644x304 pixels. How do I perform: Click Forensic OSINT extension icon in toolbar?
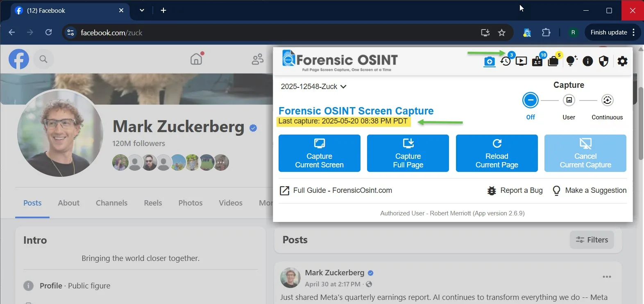point(527,32)
